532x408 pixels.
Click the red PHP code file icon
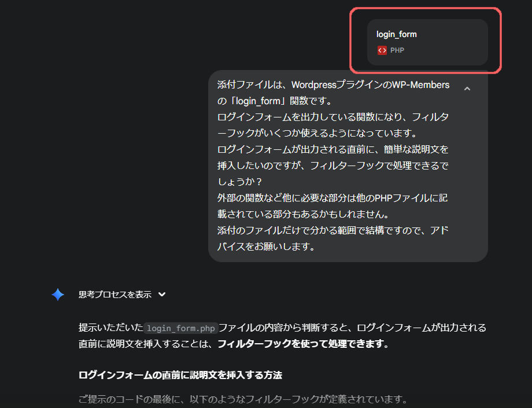(x=382, y=50)
